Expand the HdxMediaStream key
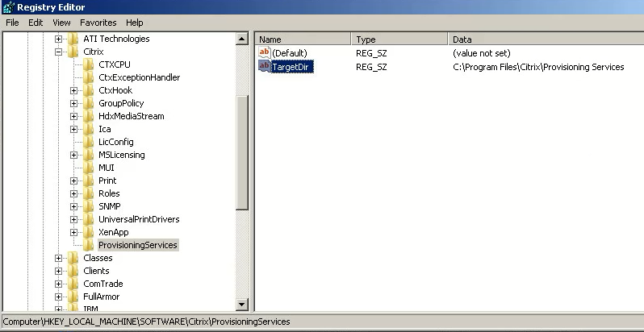Image resolution: width=644 pixels, height=332 pixels. pos(73,116)
